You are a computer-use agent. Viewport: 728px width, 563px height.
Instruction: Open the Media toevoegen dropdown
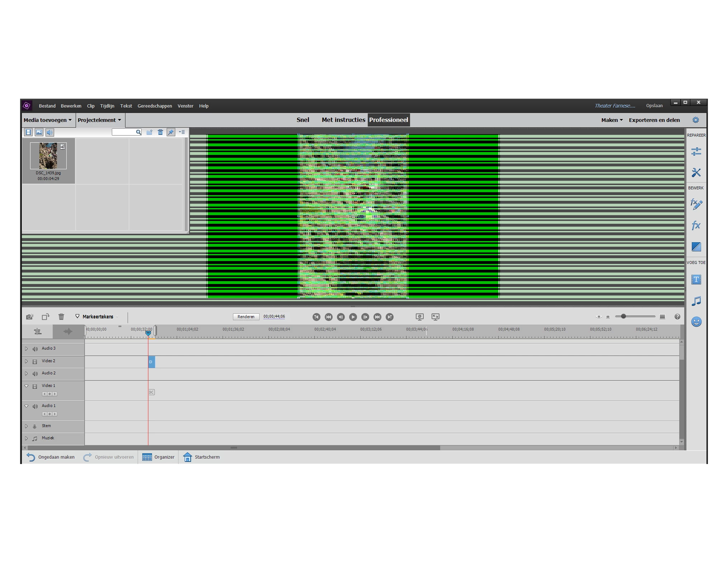tap(48, 120)
